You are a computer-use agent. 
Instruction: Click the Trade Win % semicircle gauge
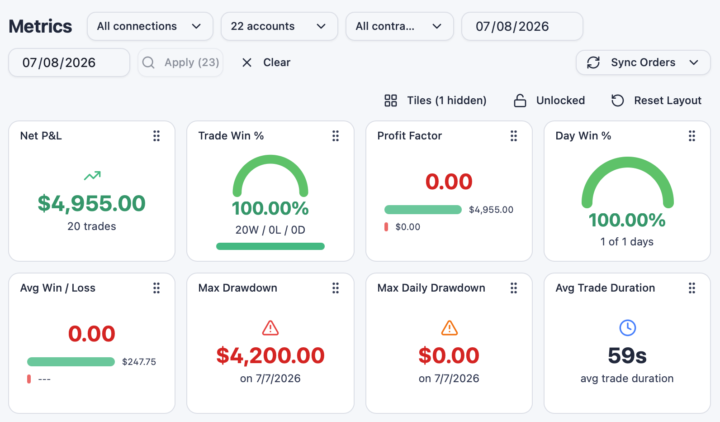[270, 175]
